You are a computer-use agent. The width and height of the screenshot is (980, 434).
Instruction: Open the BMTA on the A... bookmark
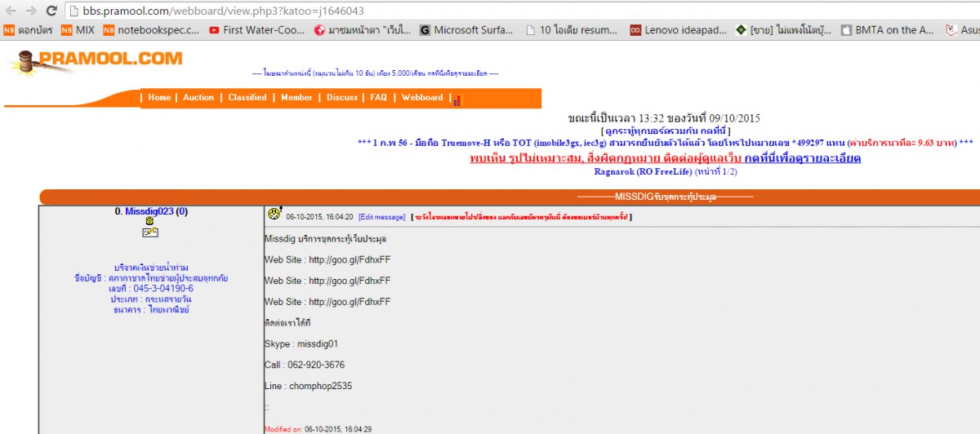click(888, 30)
